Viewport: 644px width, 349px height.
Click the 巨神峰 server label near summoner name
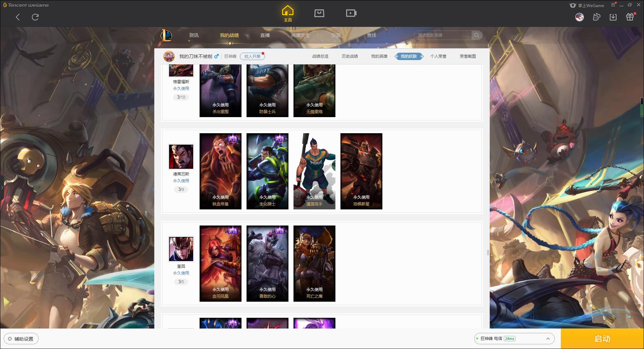click(x=230, y=56)
